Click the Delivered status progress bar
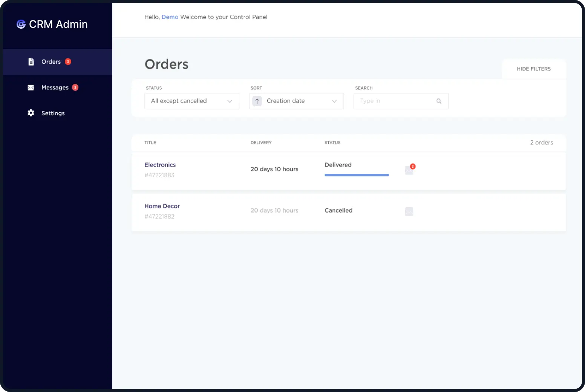Image resolution: width=585 pixels, height=392 pixels. tap(357, 175)
